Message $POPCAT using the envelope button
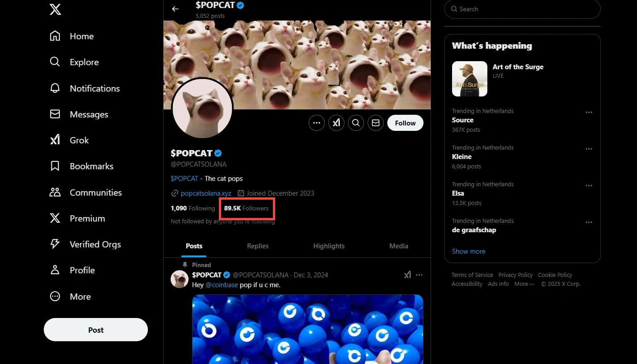The height and width of the screenshot is (364, 637). tap(376, 123)
